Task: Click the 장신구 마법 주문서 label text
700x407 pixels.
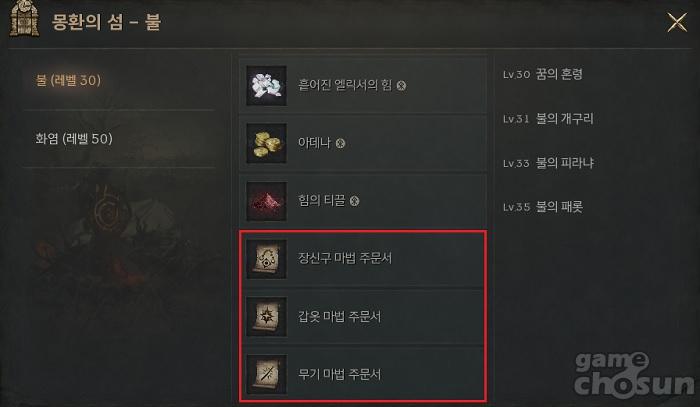Action: 345,258
